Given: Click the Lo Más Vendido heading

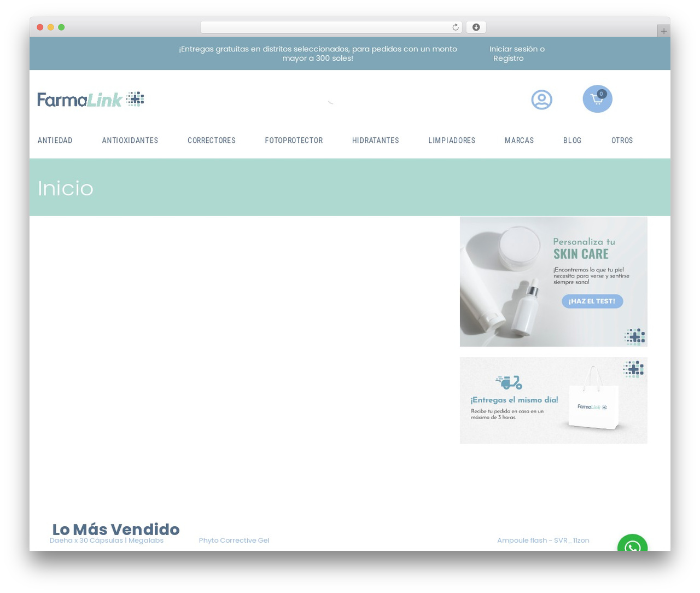Looking at the screenshot, I should click(x=116, y=529).
